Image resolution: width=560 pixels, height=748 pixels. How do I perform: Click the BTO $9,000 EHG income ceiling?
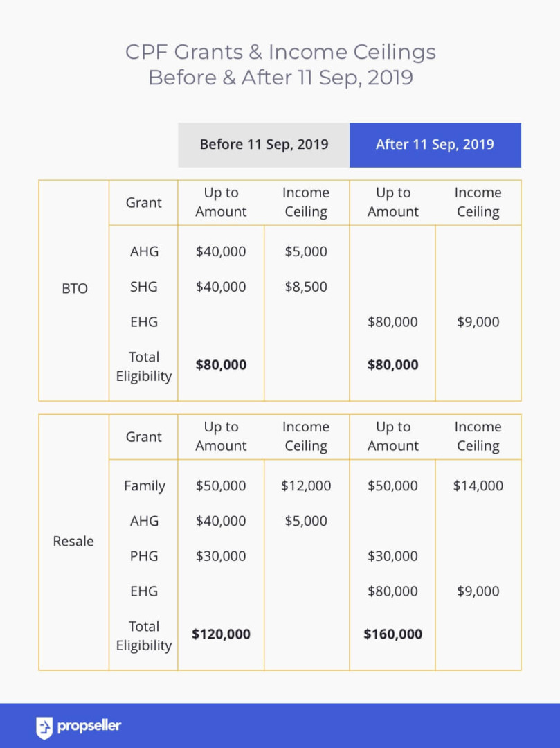(x=478, y=322)
